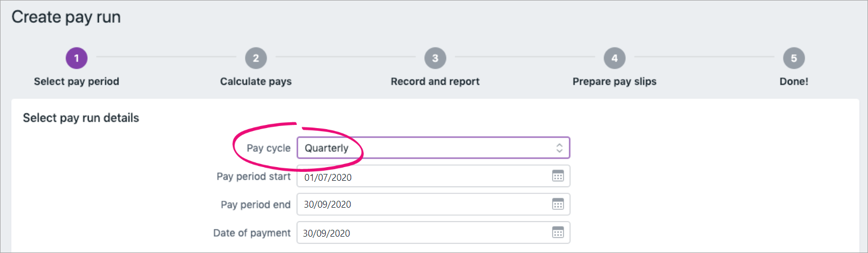Click the "Done!" step label

point(794,81)
